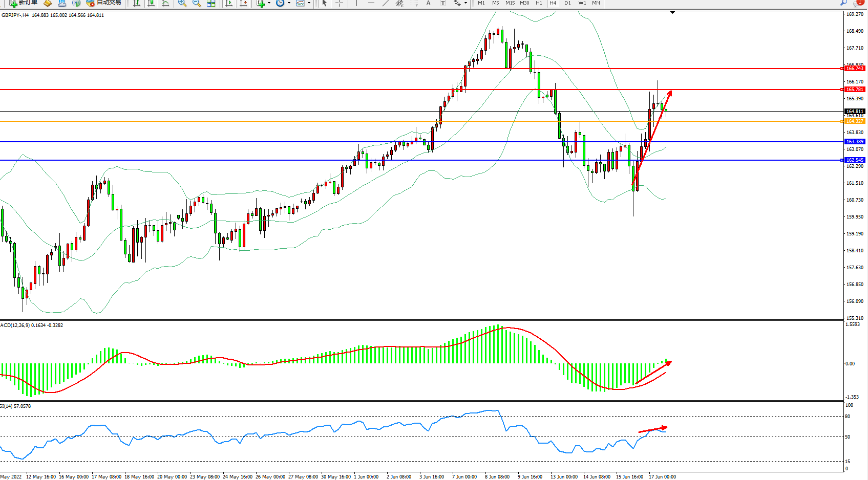Select the tile windows icon
The image size is (868, 480).
(211, 3)
